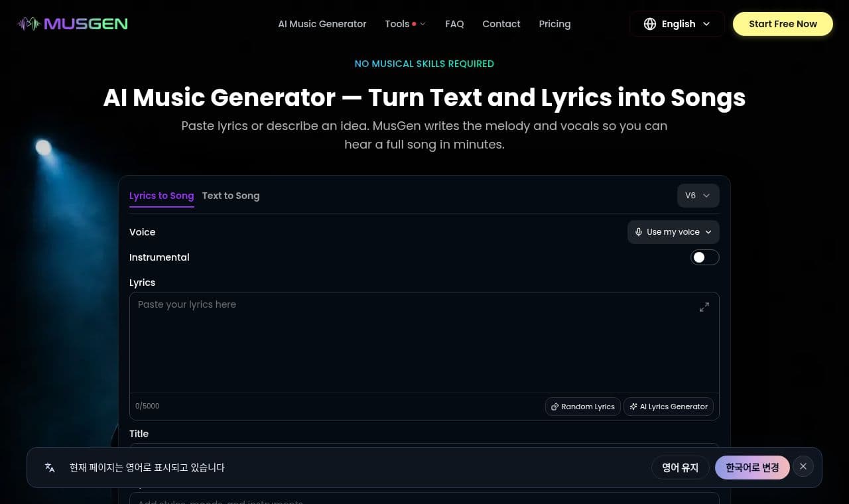849x504 pixels.
Task: Click the Start Free Now button
Action: [783, 24]
